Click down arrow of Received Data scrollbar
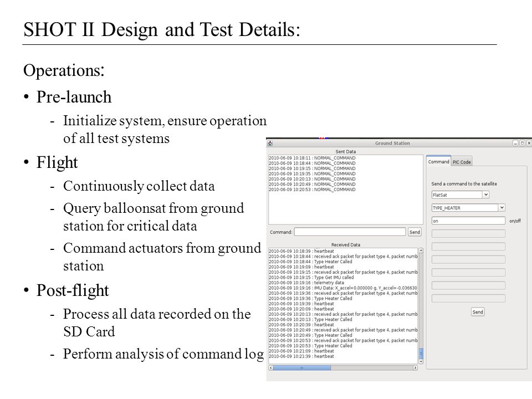Viewport: 532px width, 399px height. (421, 361)
